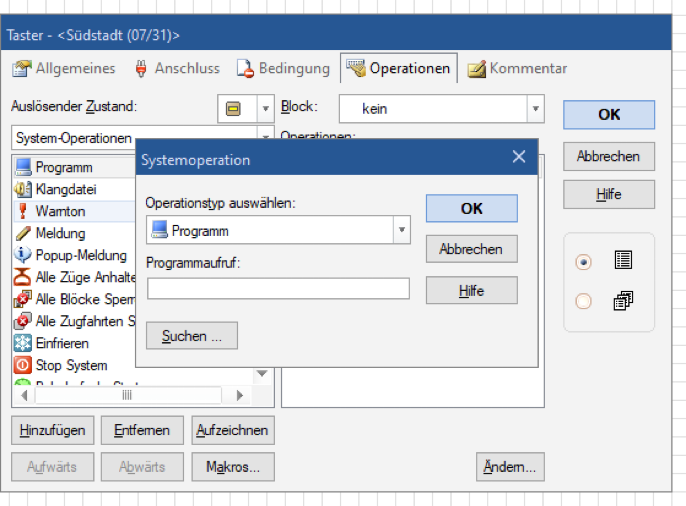The width and height of the screenshot is (686, 506).
Task: Click the Operationen tab keyboard icon
Action: pos(356,68)
